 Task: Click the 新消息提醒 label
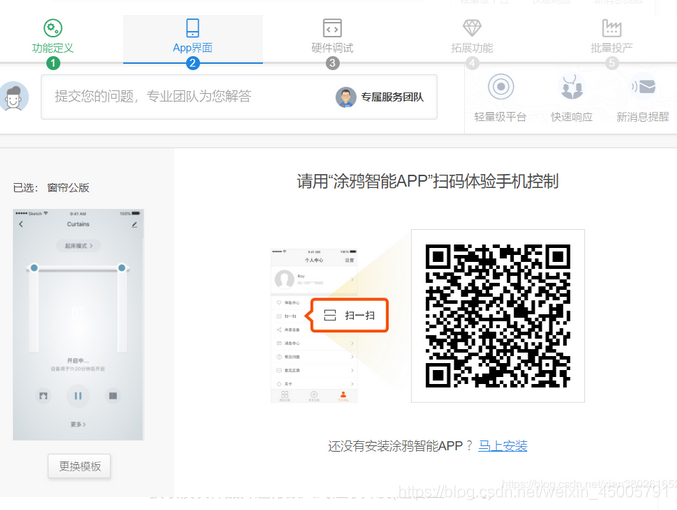pyautogui.click(x=642, y=117)
